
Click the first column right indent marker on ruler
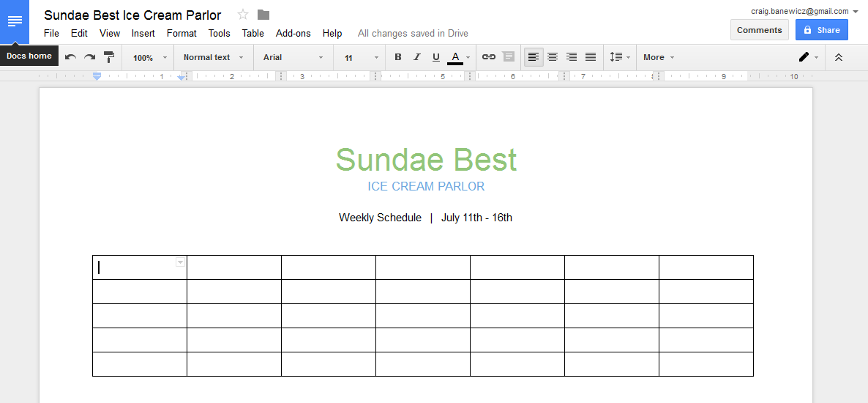[x=182, y=78]
